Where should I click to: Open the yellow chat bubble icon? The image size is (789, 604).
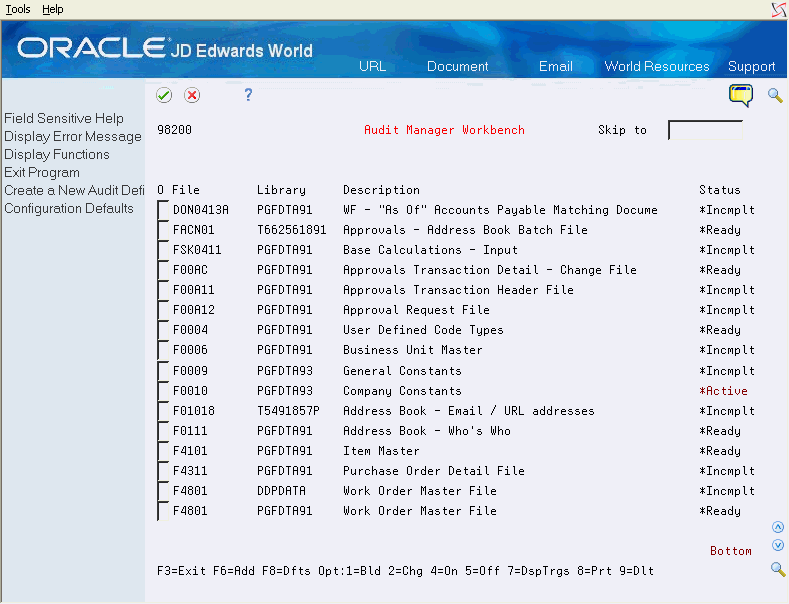[x=741, y=95]
